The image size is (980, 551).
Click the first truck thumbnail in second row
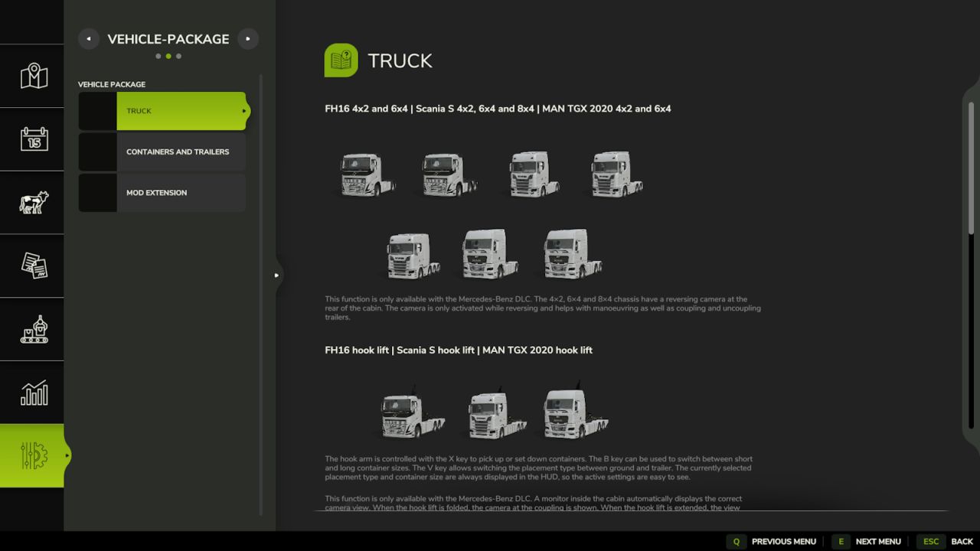pyautogui.click(x=414, y=256)
